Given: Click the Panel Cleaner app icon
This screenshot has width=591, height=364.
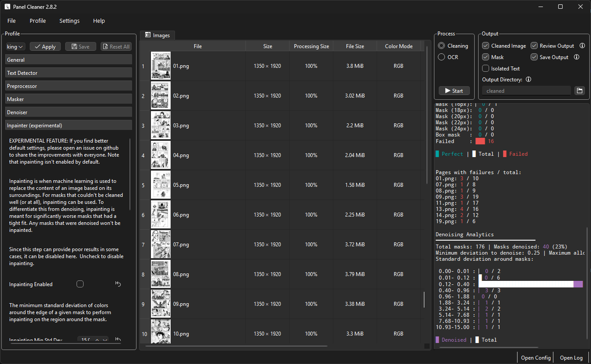Looking at the screenshot, I should click(x=7, y=7).
